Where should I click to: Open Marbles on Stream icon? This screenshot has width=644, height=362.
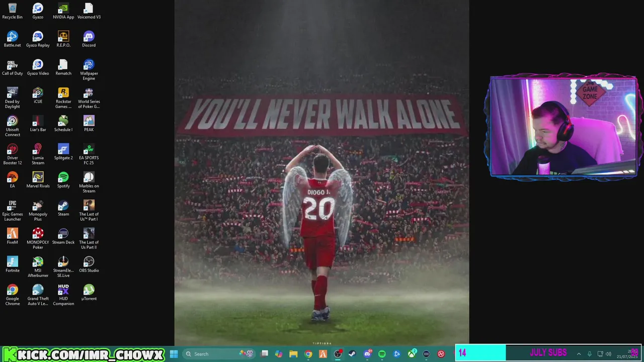(x=89, y=183)
